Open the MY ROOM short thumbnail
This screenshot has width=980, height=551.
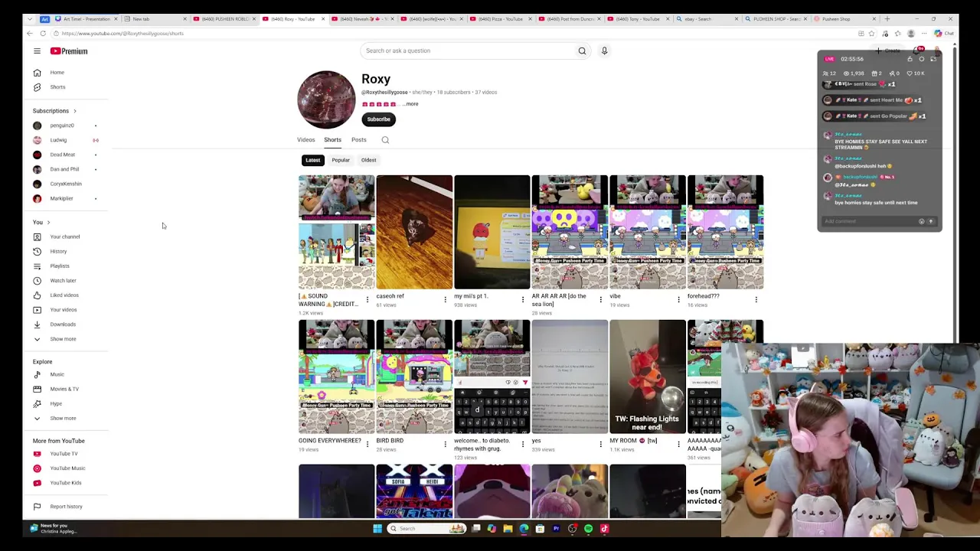click(648, 377)
